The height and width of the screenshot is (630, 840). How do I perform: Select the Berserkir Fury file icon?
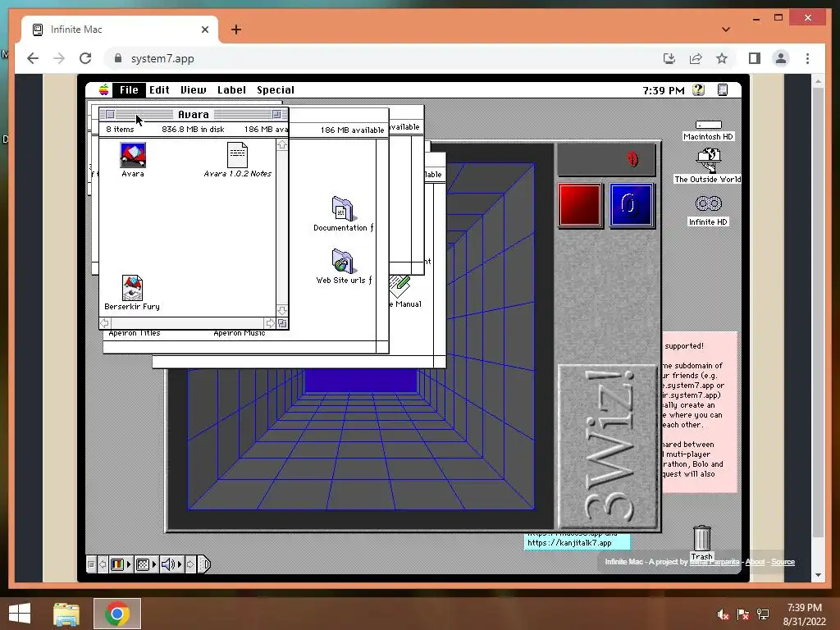click(132, 288)
